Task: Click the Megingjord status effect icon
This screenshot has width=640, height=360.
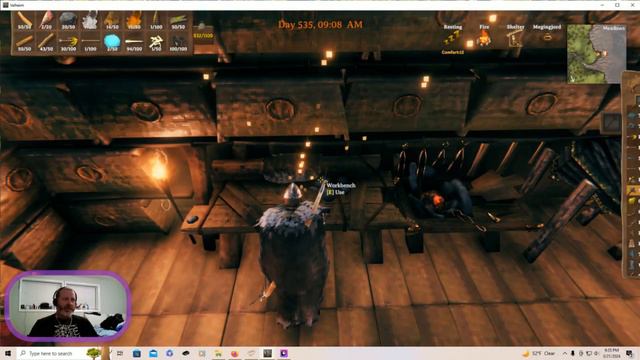Action: [547, 38]
